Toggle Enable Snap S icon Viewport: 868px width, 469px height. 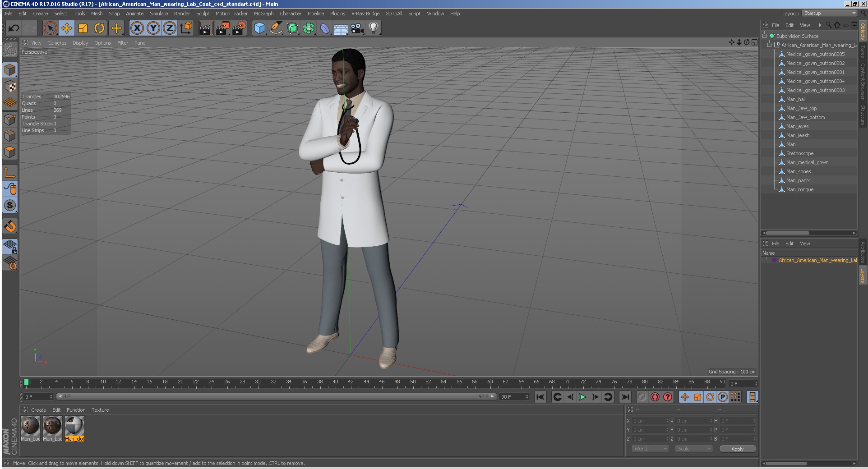(x=10, y=206)
